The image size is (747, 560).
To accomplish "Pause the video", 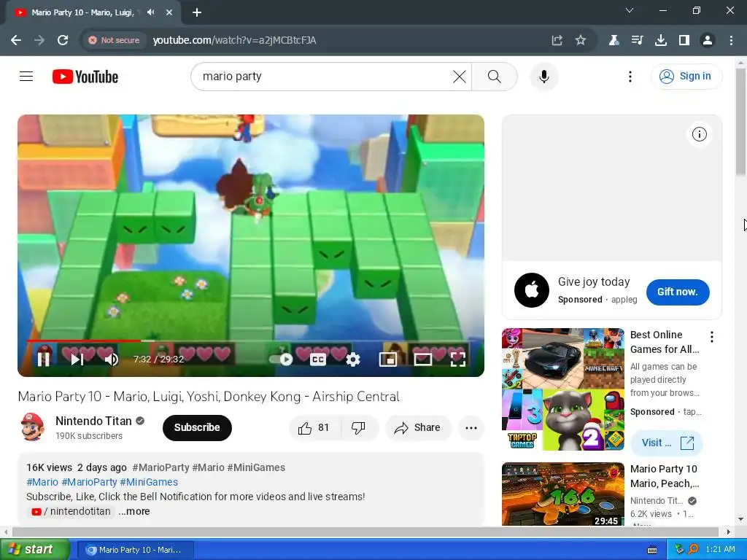I will [x=44, y=359].
